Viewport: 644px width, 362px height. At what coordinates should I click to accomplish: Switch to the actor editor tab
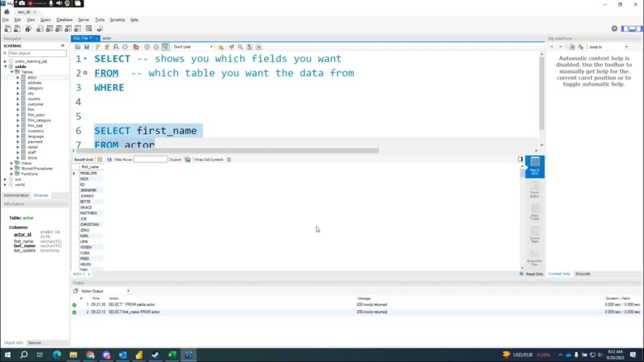pos(107,38)
